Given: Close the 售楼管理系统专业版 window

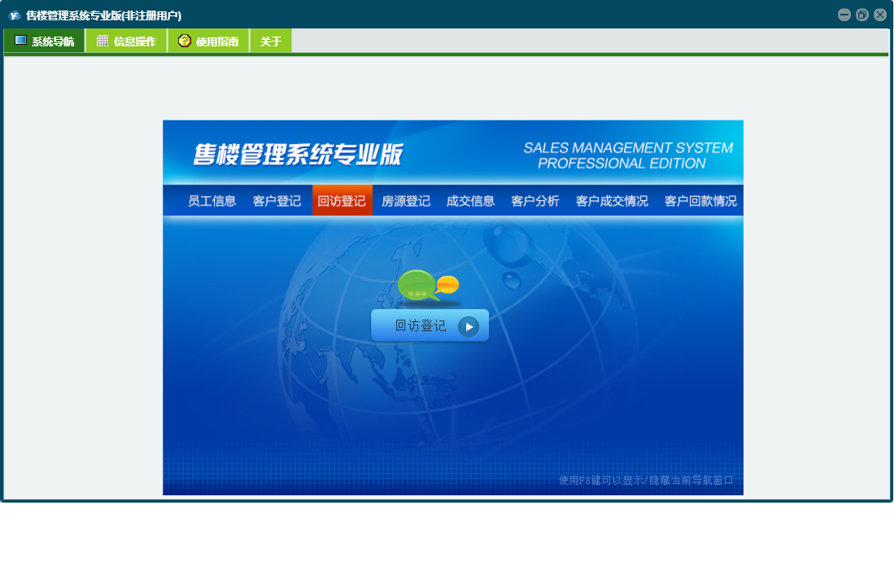Looking at the screenshot, I should pos(880,15).
